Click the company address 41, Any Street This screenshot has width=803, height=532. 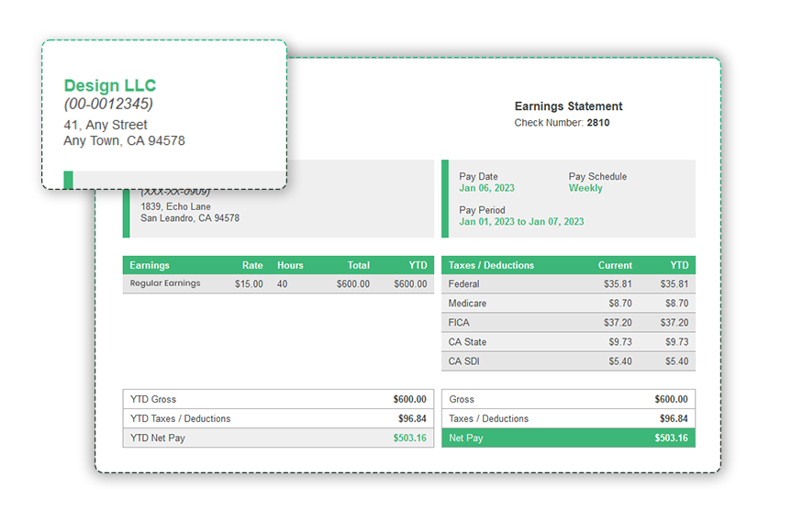tap(105, 125)
